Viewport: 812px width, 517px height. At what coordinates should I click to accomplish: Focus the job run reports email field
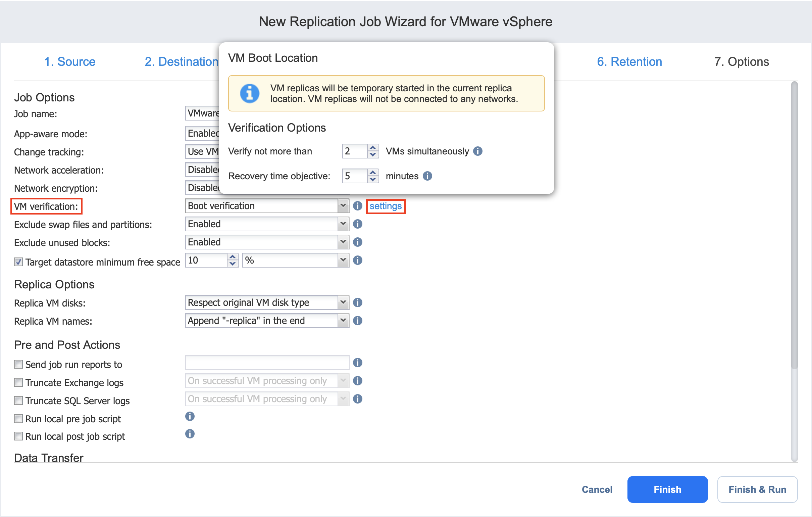[267, 363]
